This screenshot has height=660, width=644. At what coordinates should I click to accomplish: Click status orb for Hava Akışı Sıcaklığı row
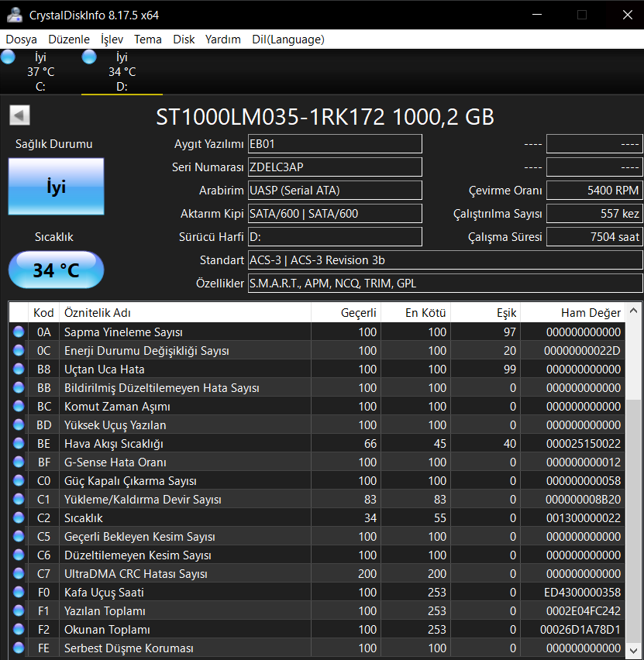18,444
